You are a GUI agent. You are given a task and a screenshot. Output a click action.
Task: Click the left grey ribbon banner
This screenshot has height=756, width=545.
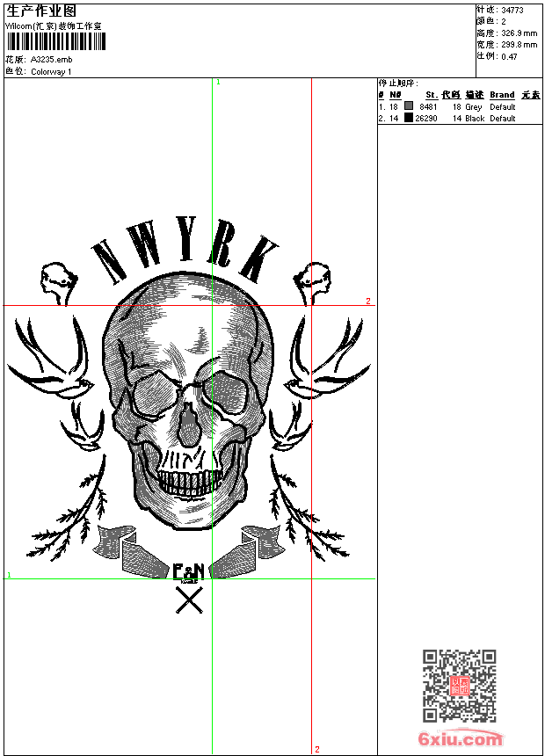coord(130,551)
